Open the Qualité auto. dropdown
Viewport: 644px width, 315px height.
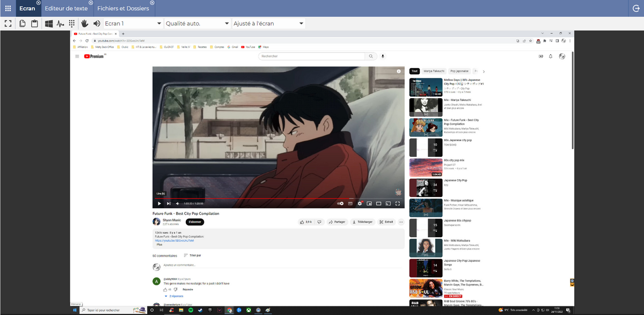pos(197,24)
